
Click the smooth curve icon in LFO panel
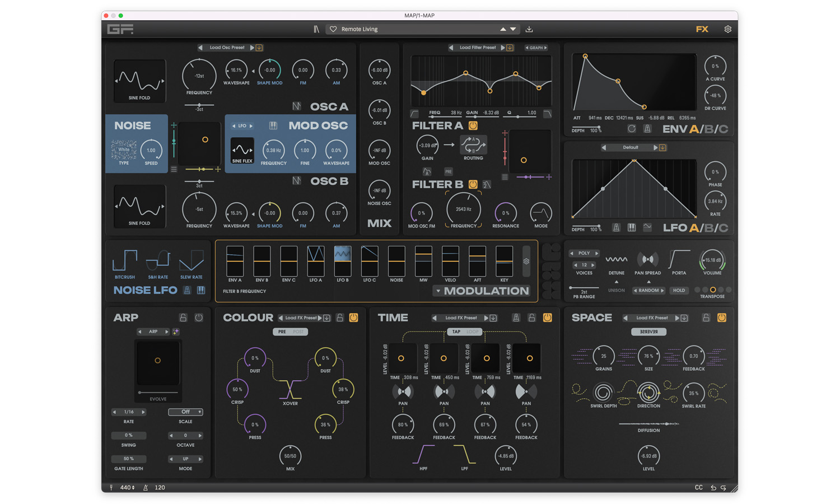647,227
